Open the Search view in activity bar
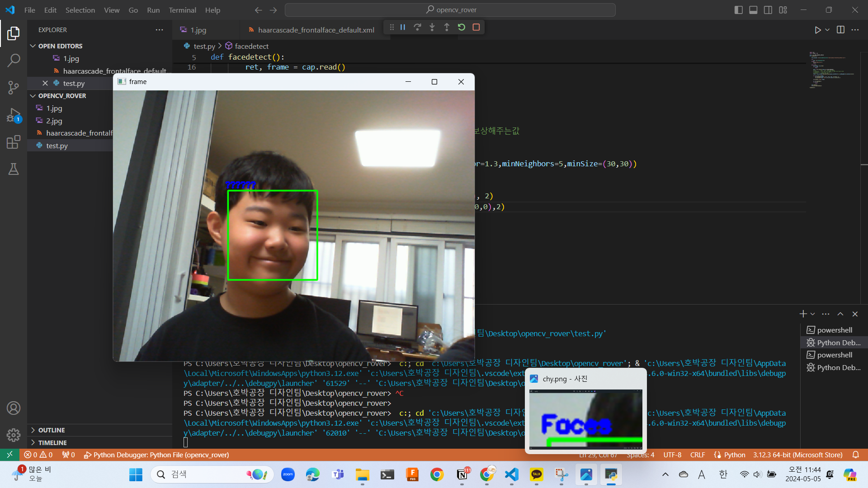868x488 pixels. click(14, 60)
